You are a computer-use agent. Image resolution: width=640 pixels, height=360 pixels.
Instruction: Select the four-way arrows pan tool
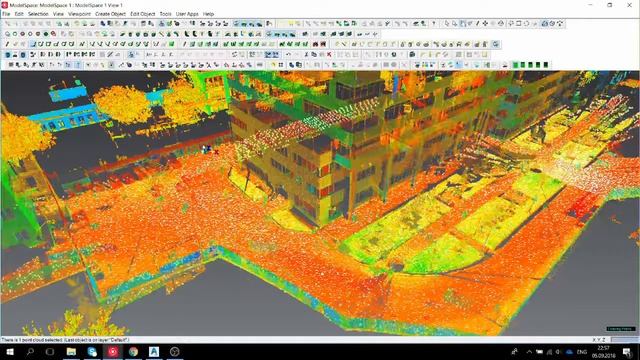[485, 24]
